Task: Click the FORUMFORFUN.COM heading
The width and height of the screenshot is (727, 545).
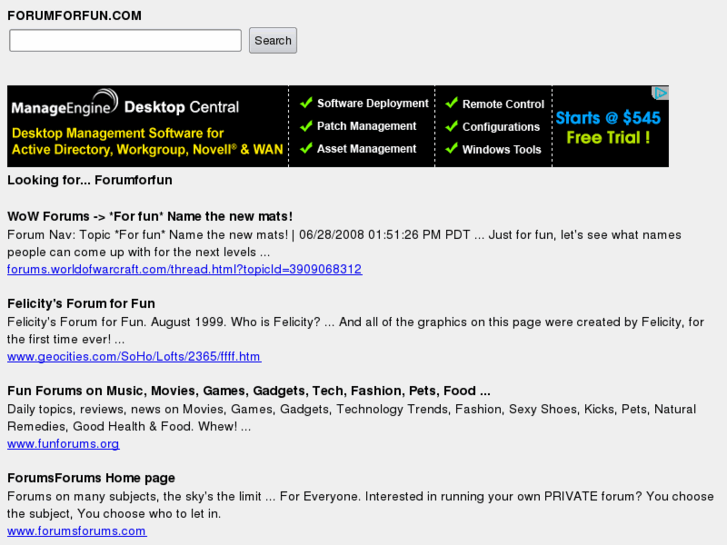Action: click(x=74, y=16)
